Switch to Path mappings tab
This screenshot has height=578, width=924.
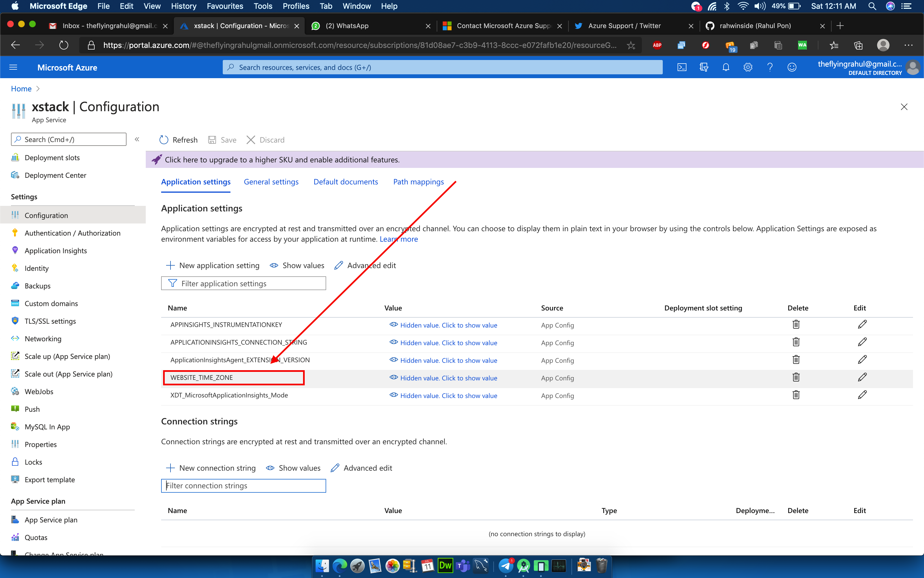click(x=419, y=182)
